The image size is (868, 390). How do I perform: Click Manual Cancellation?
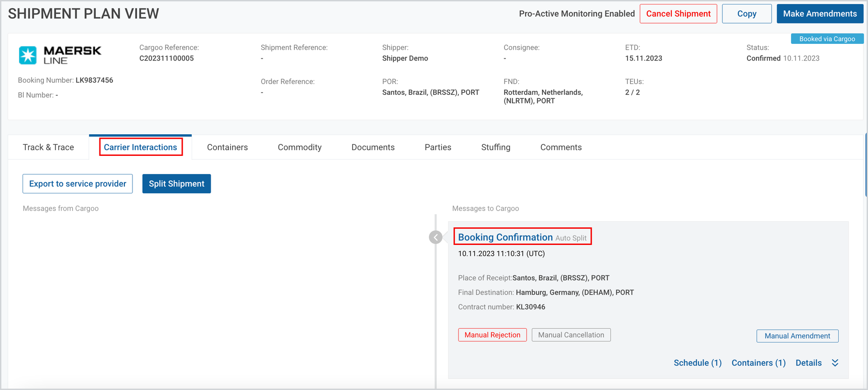tap(571, 335)
